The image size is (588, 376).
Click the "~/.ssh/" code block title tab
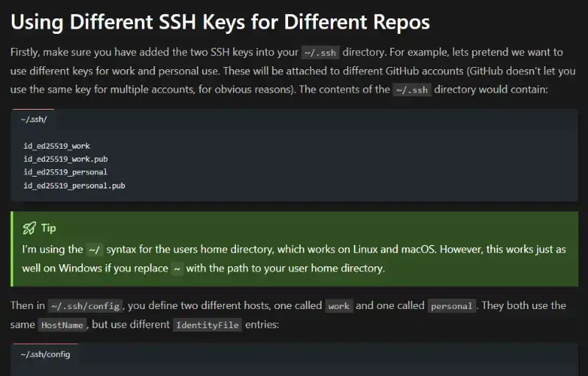(34, 118)
